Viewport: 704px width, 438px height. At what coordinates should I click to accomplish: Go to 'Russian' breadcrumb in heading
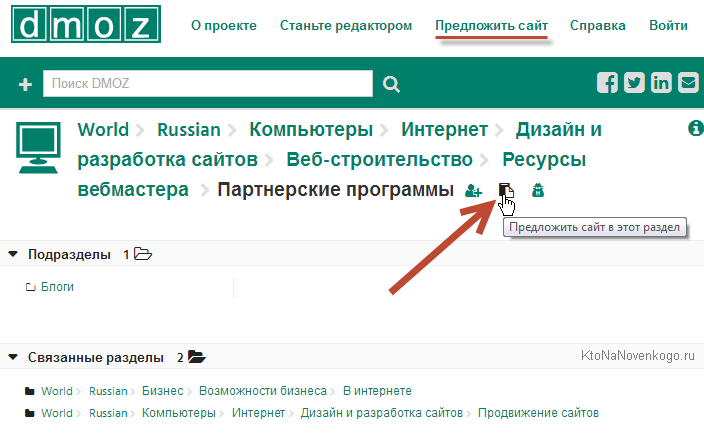tap(189, 130)
